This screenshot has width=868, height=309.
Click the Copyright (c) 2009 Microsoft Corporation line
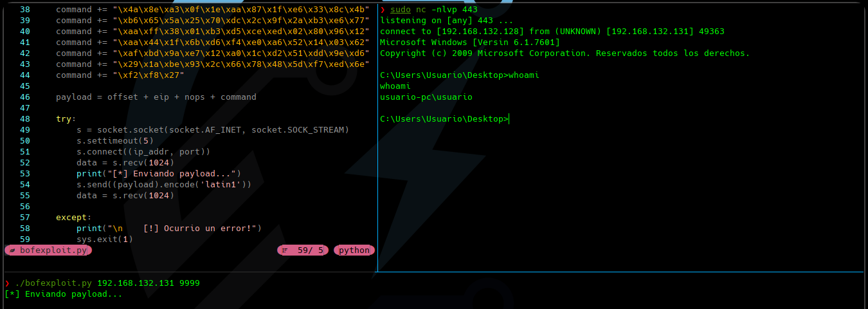pyautogui.click(x=565, y=53)
